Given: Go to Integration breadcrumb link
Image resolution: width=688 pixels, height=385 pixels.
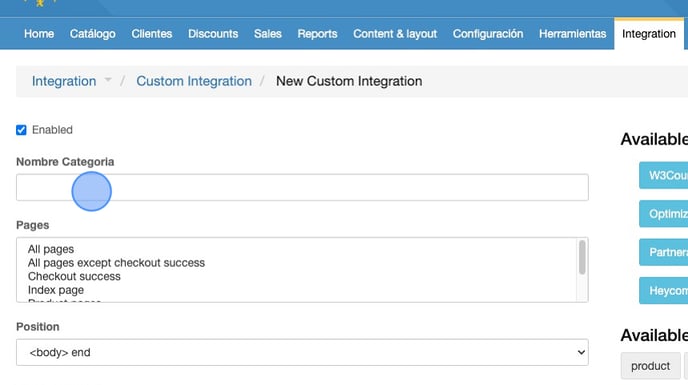Looking at the screenshot, I should 64,81.
